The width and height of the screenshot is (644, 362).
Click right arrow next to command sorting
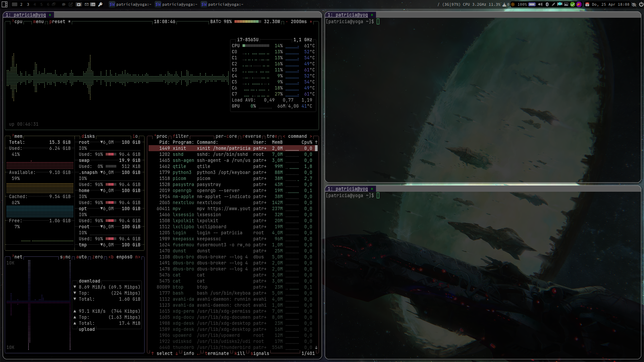click(311, 136)
